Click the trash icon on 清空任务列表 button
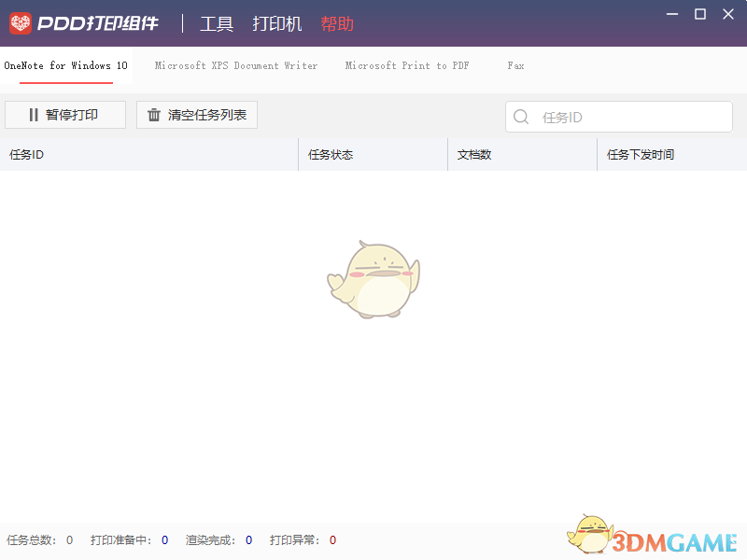The width and height of the screenshot is (747, 560). click(155, 115)
